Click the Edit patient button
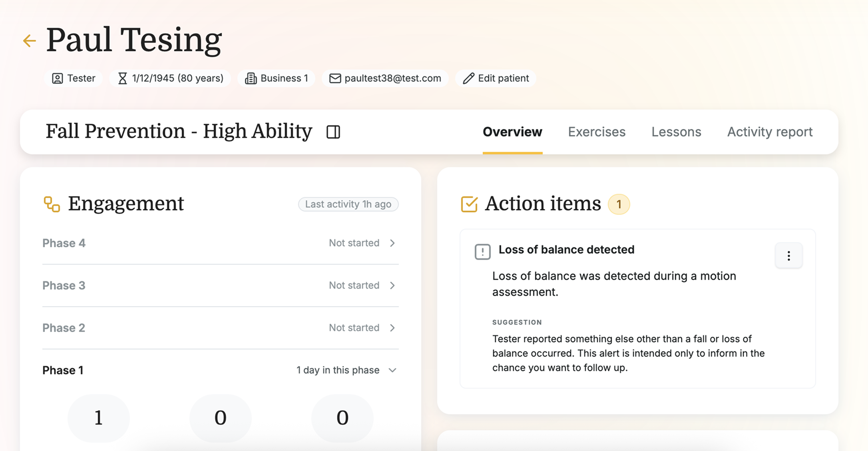This screenshot has height=451, width=868. coord(496,78)
